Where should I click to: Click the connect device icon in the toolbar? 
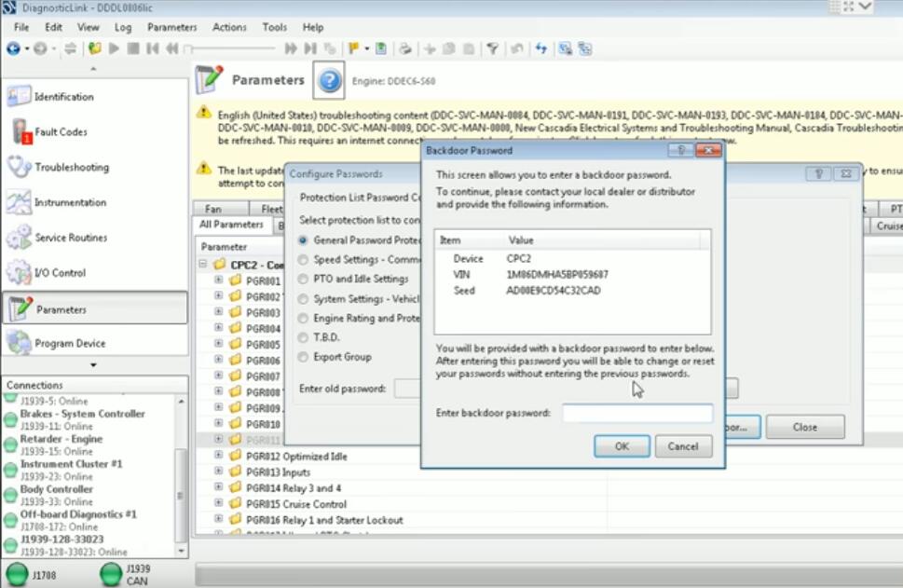pos(566,49)
